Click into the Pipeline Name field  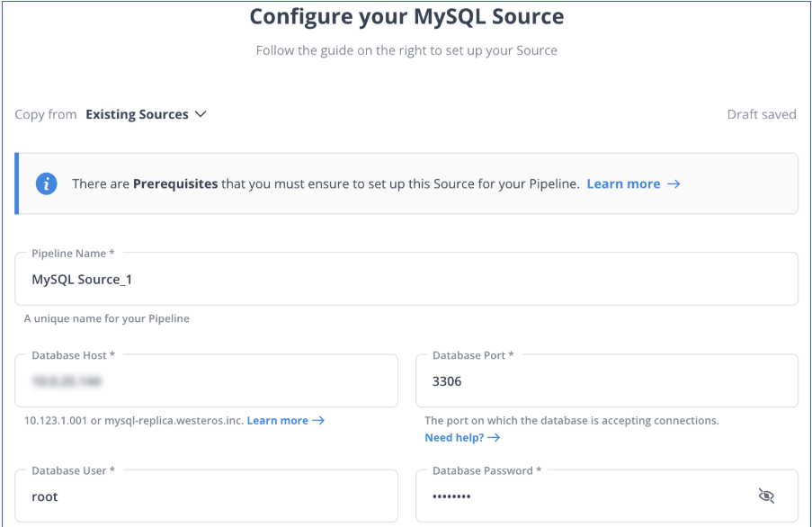tap(406, 279)
